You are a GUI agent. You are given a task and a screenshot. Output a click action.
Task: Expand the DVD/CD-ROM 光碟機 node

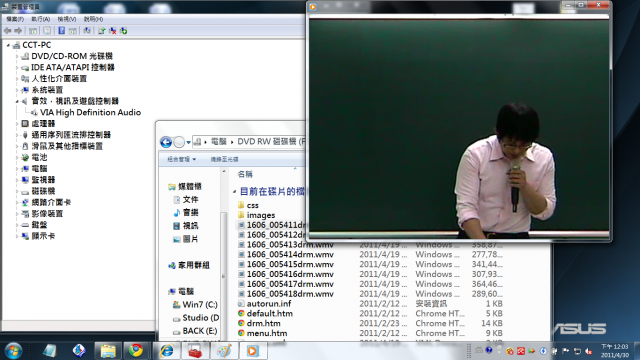(x=17, y=56)
